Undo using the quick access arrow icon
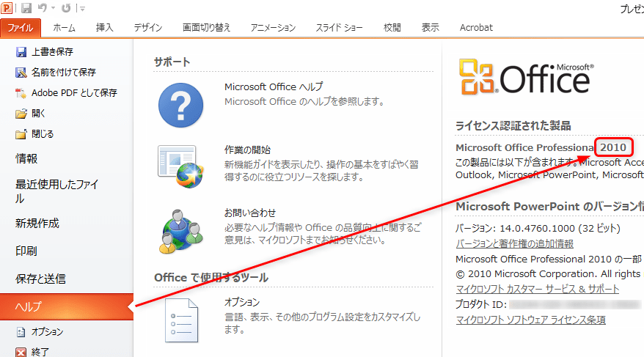Image resolution: width=644 pixels, height=357 pixels. [x=43, y=8]
